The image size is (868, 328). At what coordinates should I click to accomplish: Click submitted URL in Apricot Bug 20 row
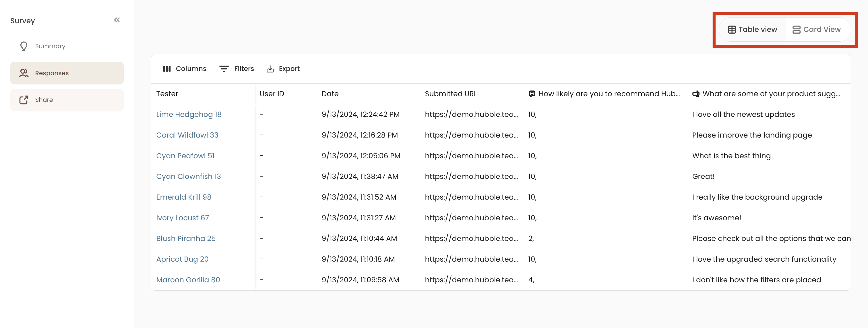(x=471, y=259)
